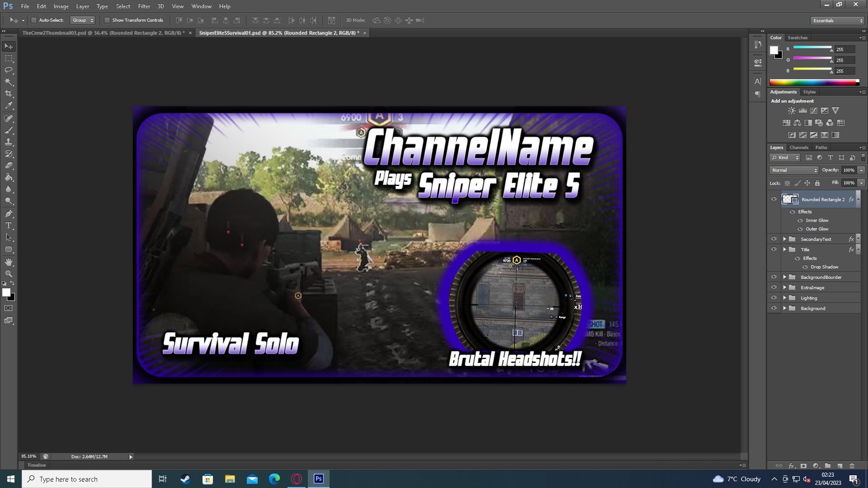The image size is (868, 488).
Task: Hide the Lighting group
Action: coord(774,298)
